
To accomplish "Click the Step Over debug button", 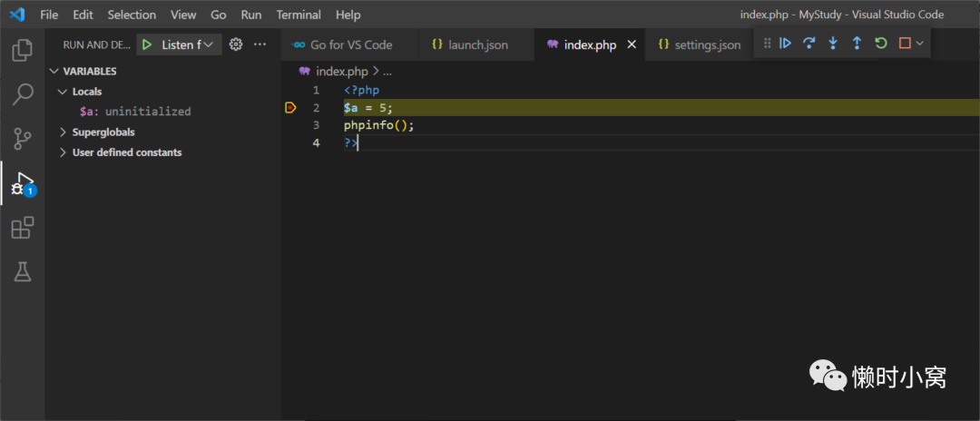I will click(x=809, y=44).
